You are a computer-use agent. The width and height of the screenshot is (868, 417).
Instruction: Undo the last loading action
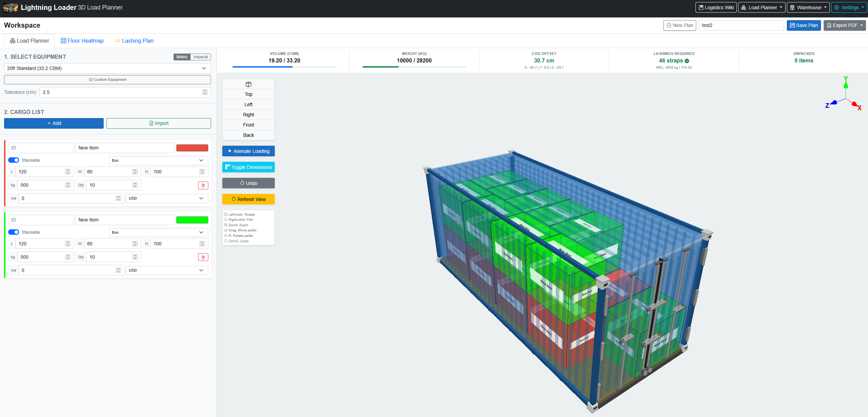tap(248, 183)
